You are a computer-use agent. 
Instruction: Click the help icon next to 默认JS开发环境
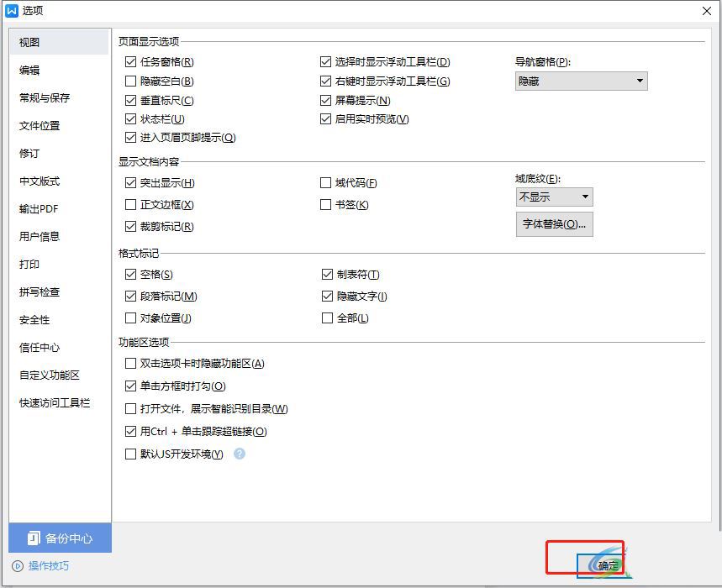click(x=240, y=454)
